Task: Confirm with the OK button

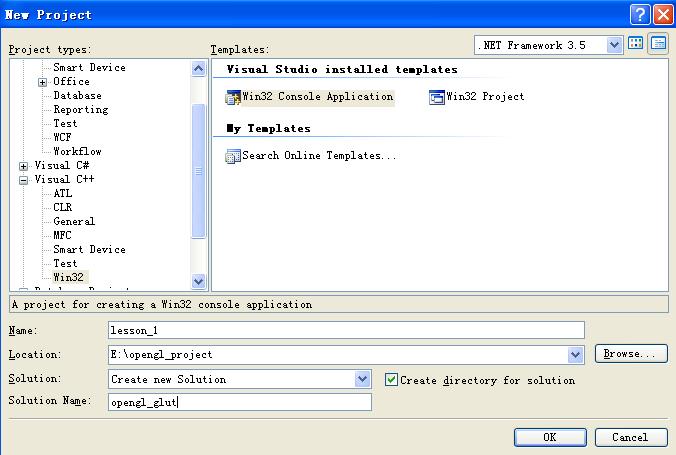Action: [550, 437]
